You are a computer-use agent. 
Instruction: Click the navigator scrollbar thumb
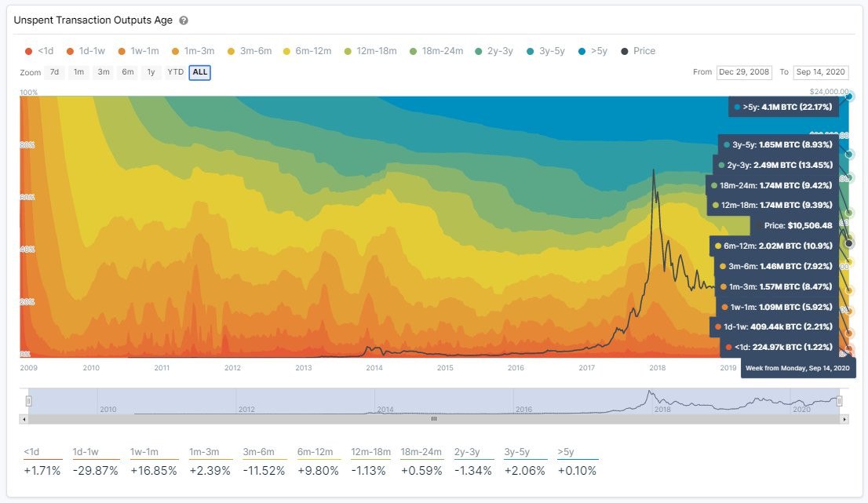(x=434, y=419)
